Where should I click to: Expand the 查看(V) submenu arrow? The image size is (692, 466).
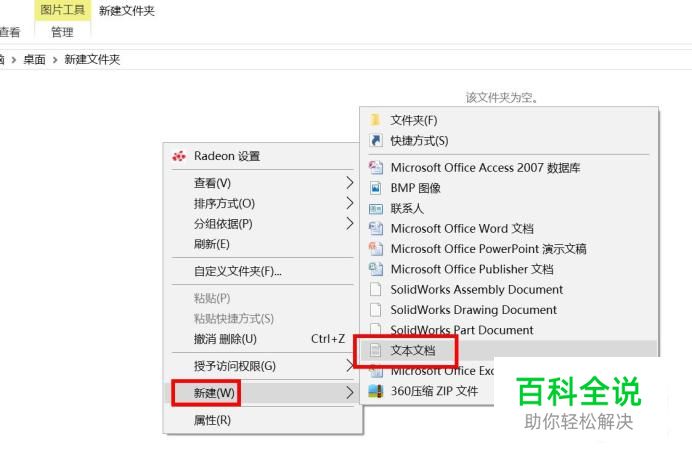tap(350, 183)
